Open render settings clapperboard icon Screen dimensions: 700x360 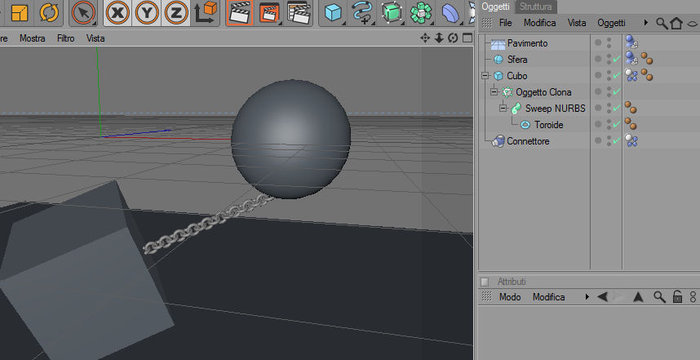point(299,13)
